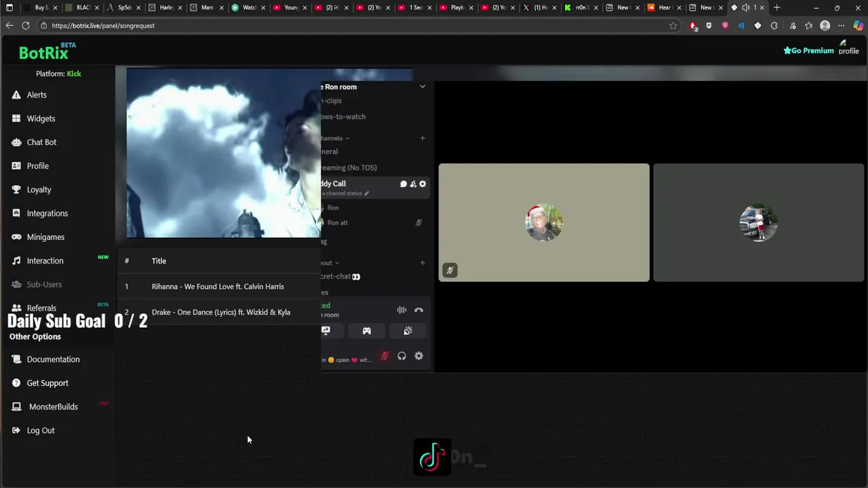The height and width of the screenshot is (488, 868).
Task: Click the muted icon beside Ron alt
Action: tap(418, 222)
